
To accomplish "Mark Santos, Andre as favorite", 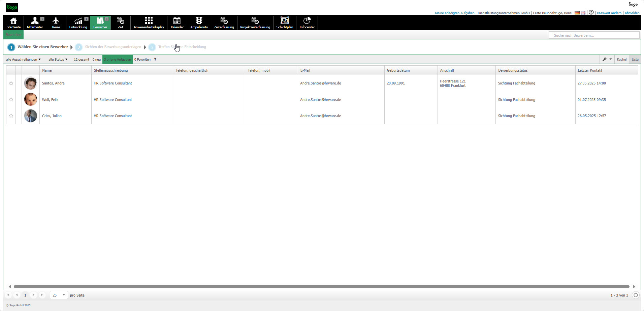I will pyautogui.click(x=11, y=83).
